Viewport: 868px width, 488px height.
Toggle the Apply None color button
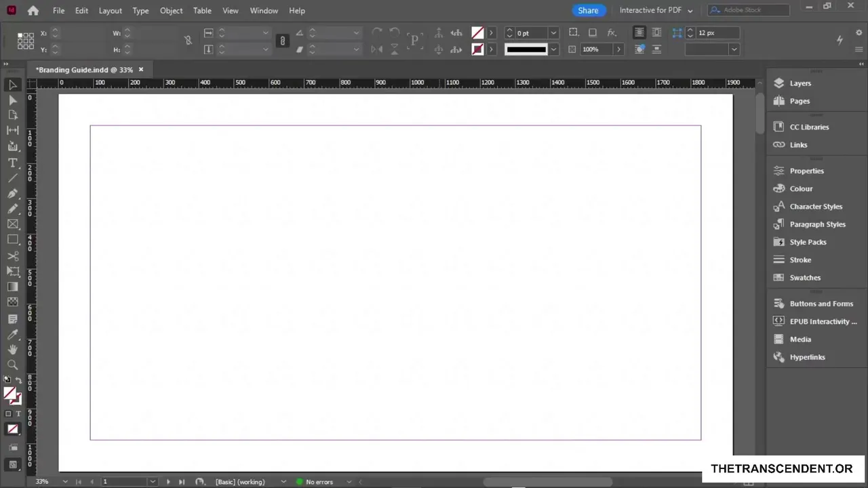point(12,429)
